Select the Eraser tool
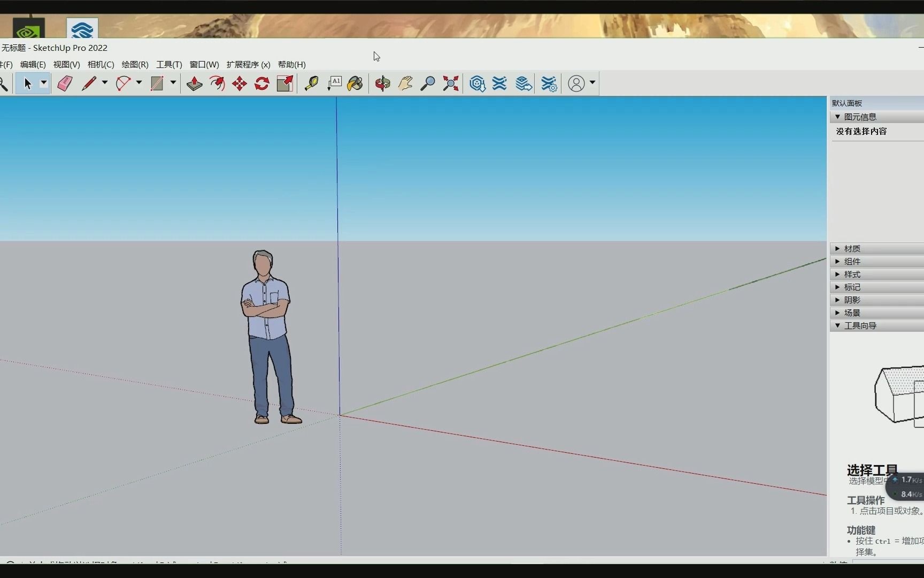This screenshot has height=578, width=924. [64, 83]
